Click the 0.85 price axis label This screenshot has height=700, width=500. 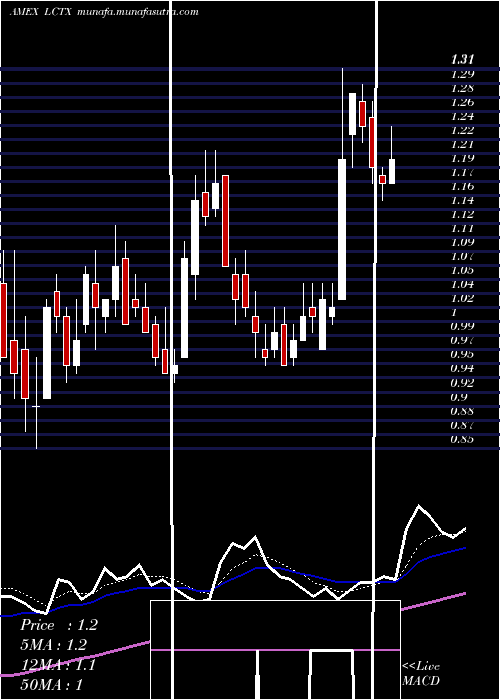tap(462, 439)
